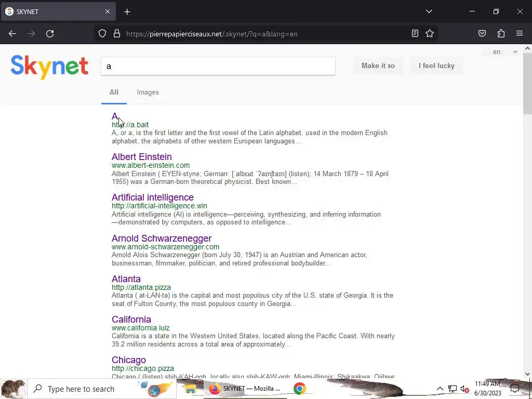Select SKYNET Mozilla Firefox taskbar item
532x399 pixels.
click(245, 389)
